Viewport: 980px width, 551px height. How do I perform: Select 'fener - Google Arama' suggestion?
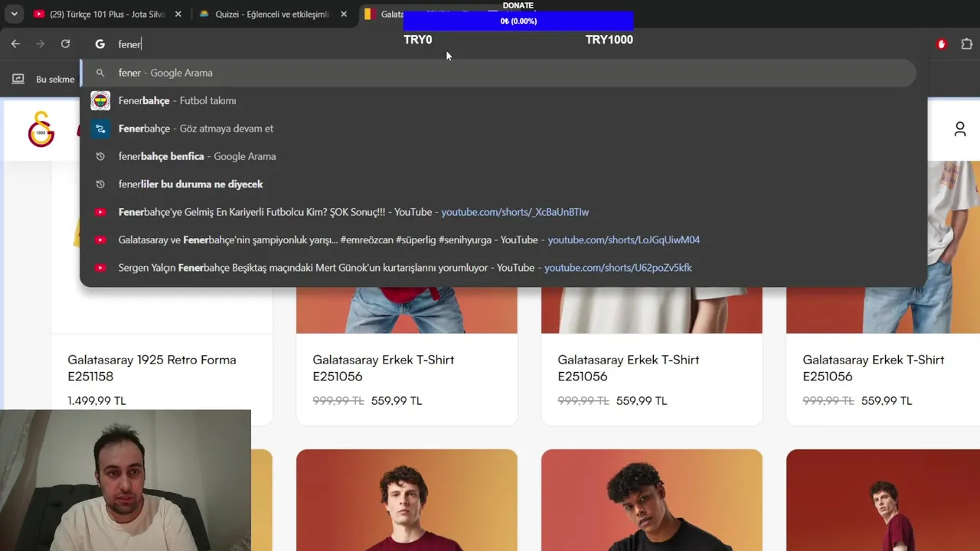[x=498, y=73]
